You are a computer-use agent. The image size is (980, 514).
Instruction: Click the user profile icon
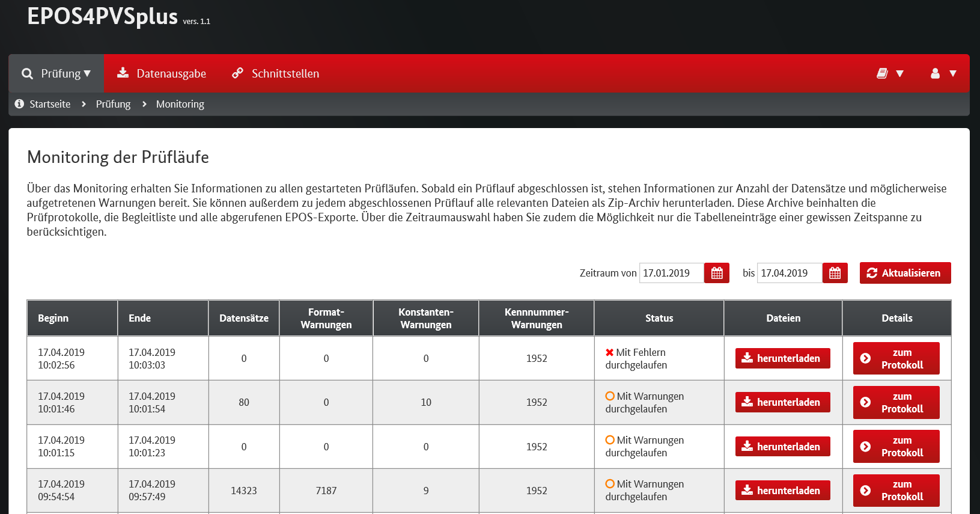935,73
